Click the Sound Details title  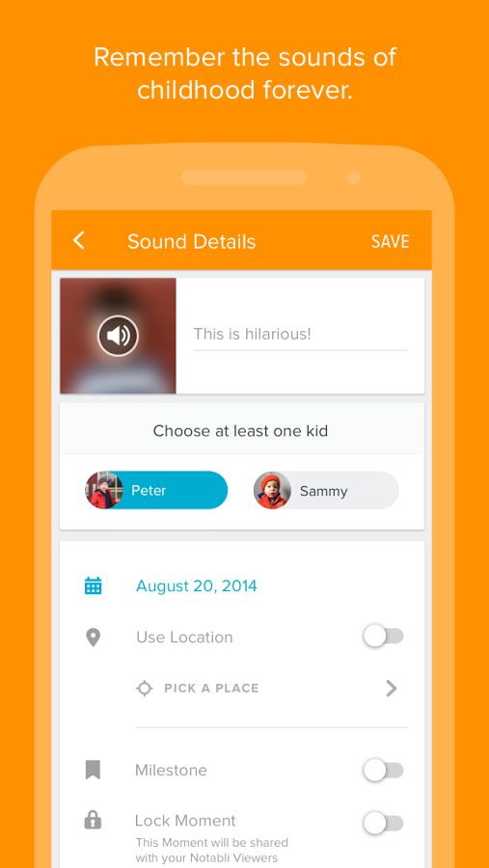192,241
